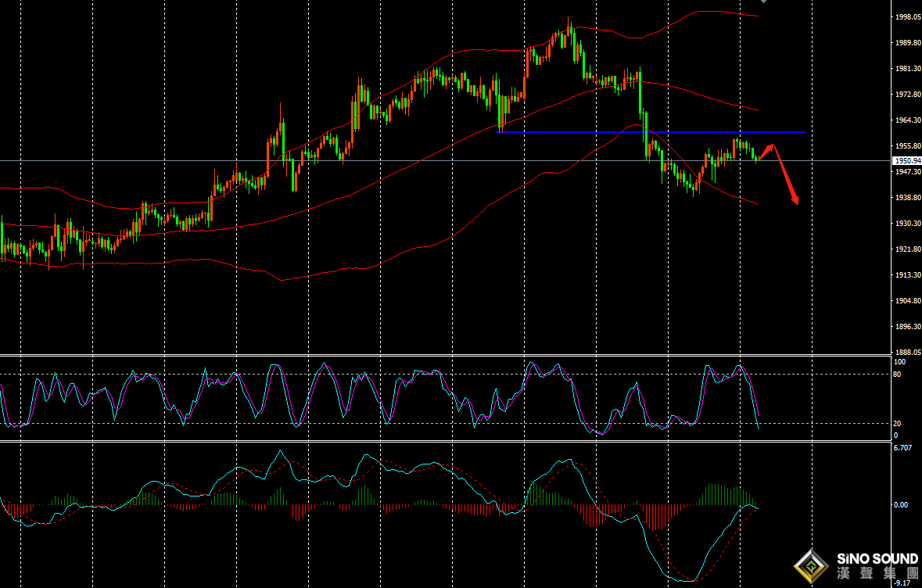Click the 1964.30 price axis label
The image size is (922, 588).
point(907,120)
